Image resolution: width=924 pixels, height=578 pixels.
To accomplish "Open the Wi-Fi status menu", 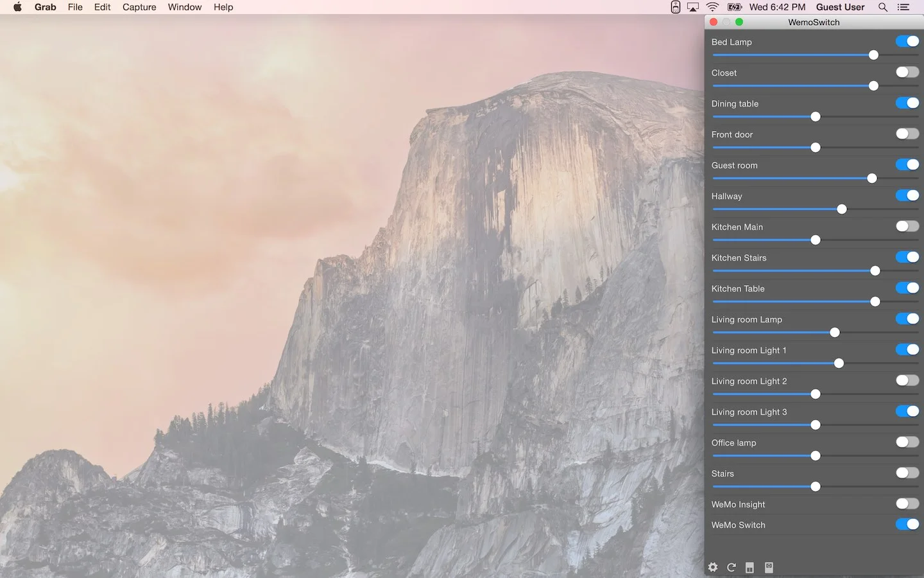I will click(712, 7).
